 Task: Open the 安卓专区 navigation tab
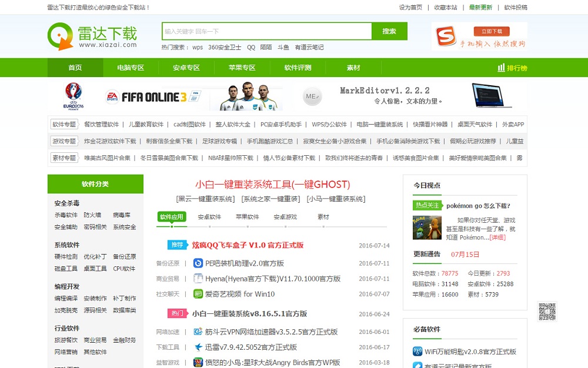pyautogui.click(x=186, y=68)
